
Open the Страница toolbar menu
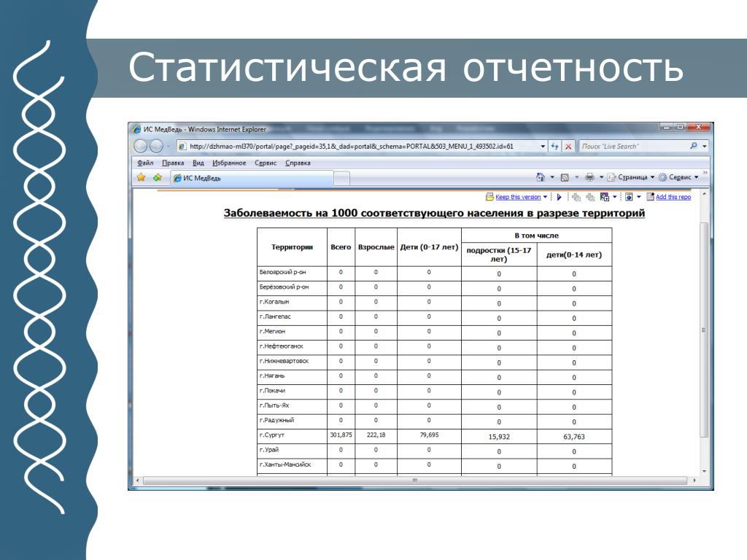631,177
